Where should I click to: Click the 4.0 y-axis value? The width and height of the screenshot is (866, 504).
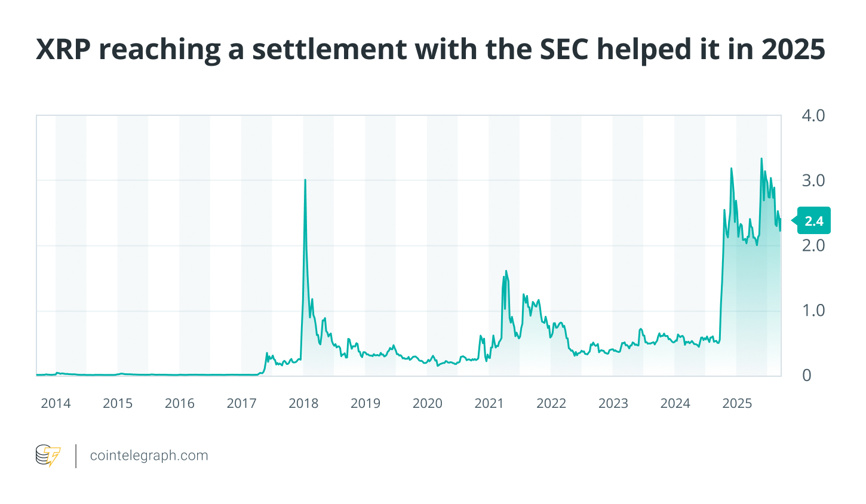click(813, 115)
